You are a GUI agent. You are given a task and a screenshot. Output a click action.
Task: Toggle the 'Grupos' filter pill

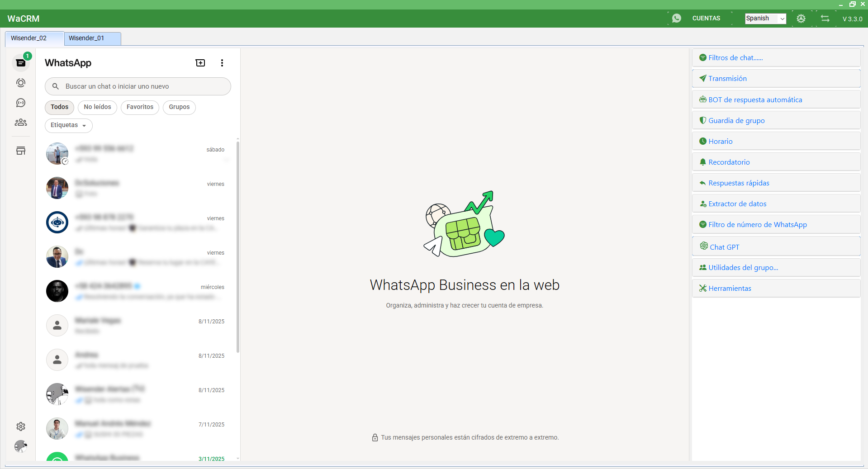pos(179,107)
